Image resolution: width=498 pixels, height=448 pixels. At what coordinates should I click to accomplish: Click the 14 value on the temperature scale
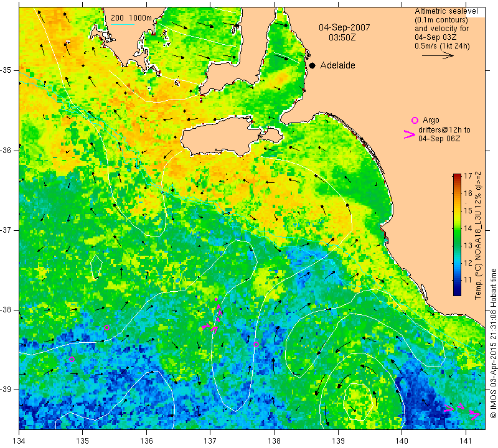tap(468, 228)
